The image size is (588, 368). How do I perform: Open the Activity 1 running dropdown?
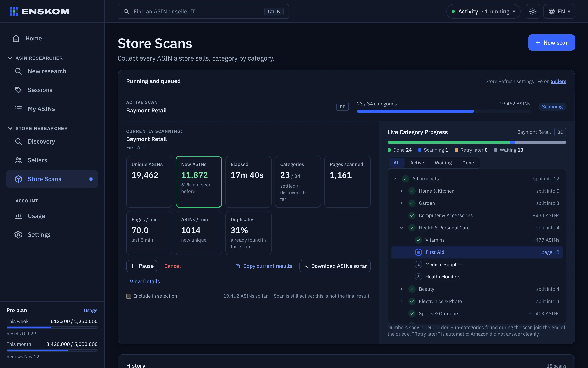(x=483, y=11)
